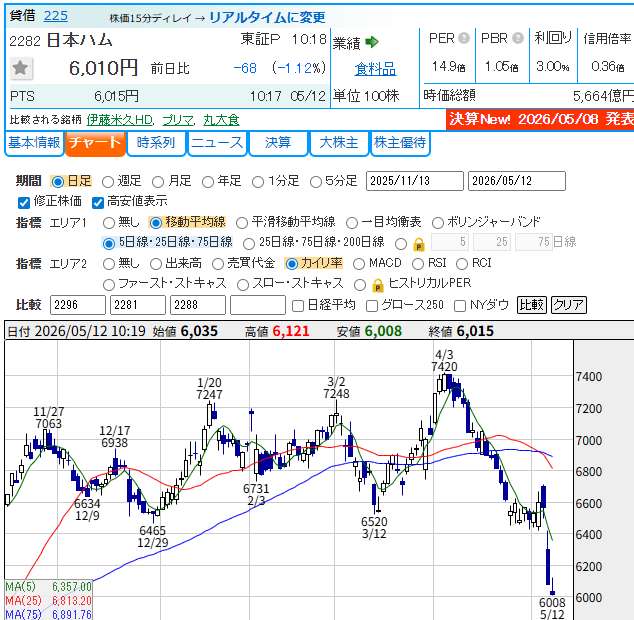The image size is (634, 620).
Task: Select 平滑移動平均線 indicator
Action: tap(242, 223)
